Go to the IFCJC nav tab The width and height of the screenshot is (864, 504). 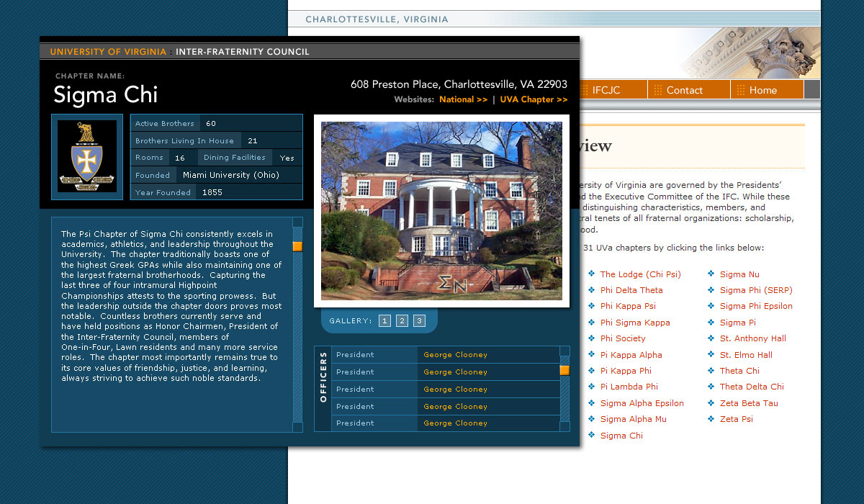(606, 90)
